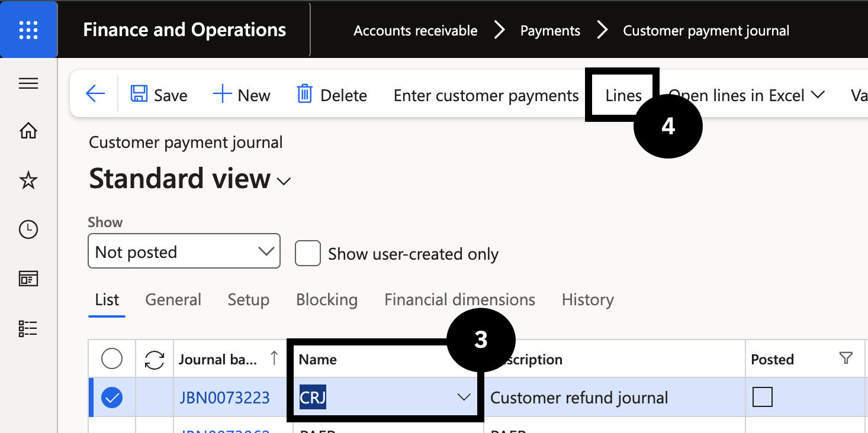Viewport: 868px width, 433px height.
Task: Switch to the Setup tab
Action: (249, 300)
